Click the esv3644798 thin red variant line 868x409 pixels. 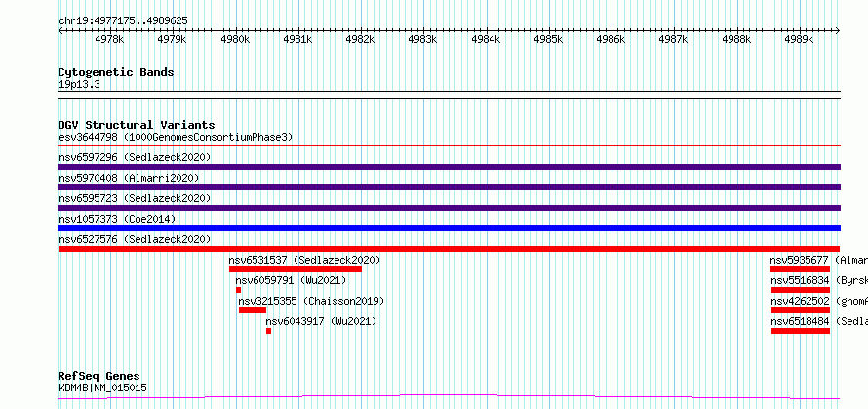click(449, 146)
